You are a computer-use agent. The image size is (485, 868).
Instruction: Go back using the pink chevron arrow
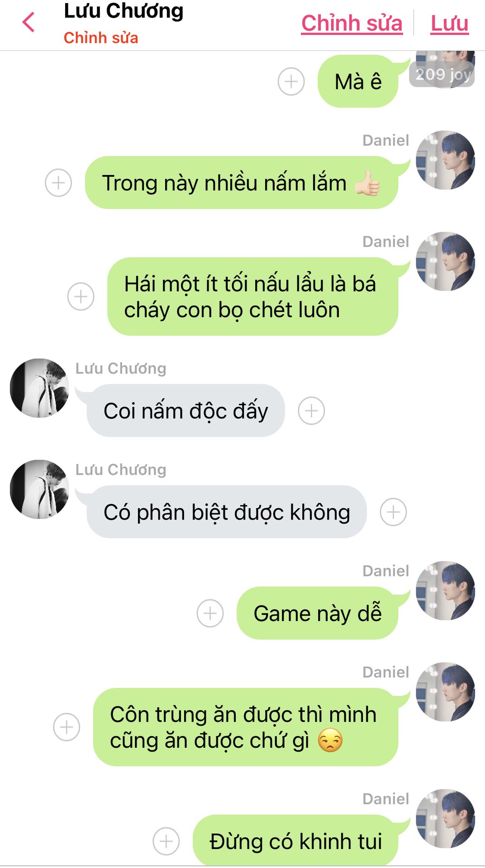coord(29,22)
